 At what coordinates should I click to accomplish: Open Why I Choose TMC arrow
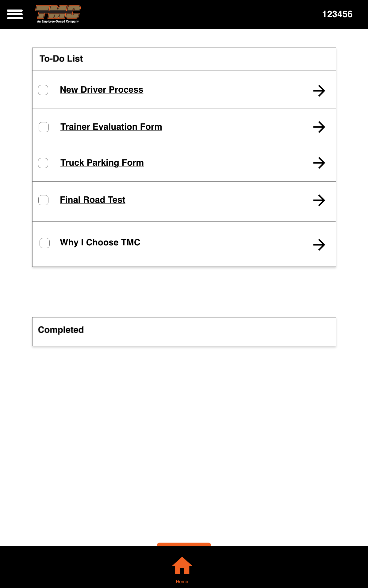tap(319, 245)
